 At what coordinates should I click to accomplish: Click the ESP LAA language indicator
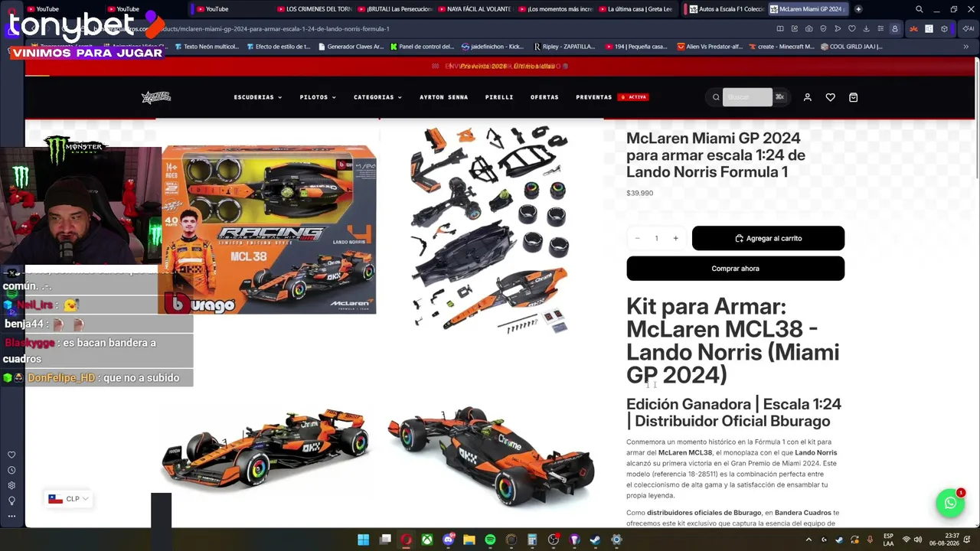click(x=888, y=540)
